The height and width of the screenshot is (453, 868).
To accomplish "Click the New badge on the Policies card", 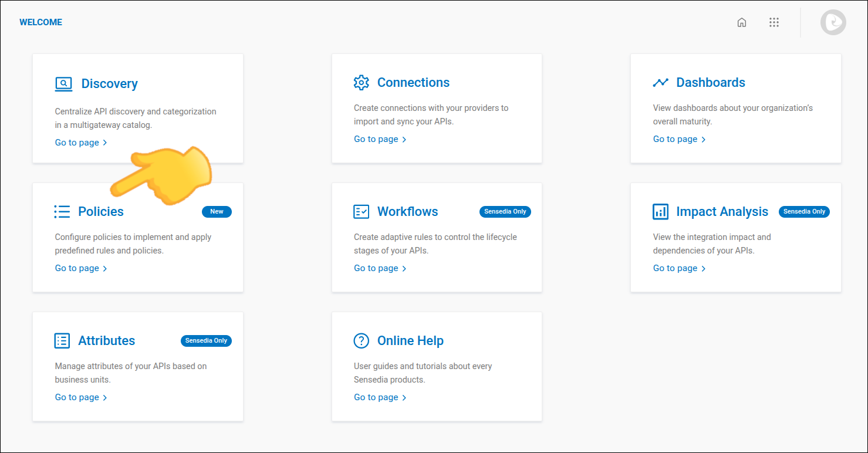I will pyautogui.click(x=217, y=212).
